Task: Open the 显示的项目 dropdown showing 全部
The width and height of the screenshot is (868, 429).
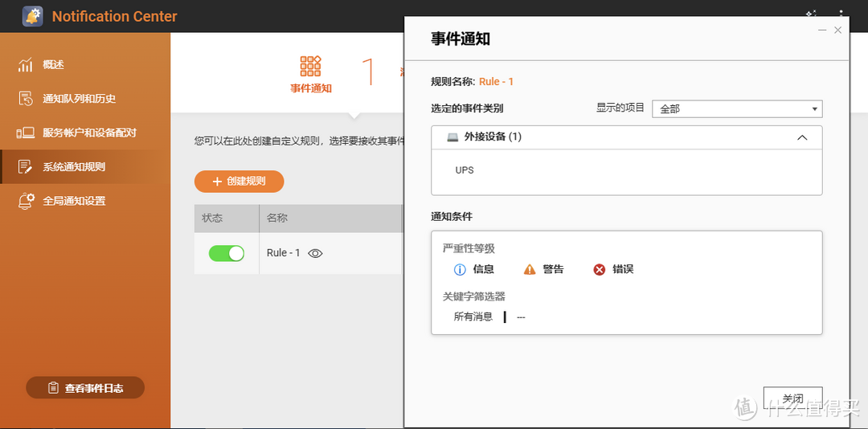Action: [x=737, y=108]
